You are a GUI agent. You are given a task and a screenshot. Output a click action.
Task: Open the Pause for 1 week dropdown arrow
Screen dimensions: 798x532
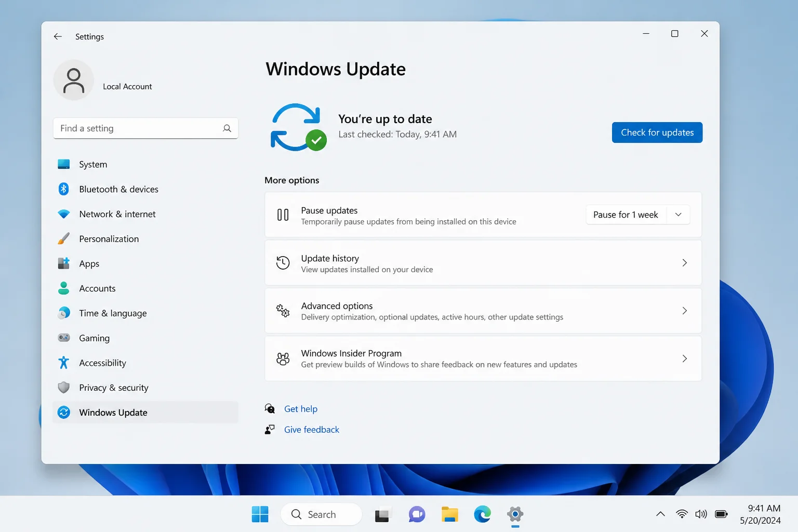tap(678, 215)
